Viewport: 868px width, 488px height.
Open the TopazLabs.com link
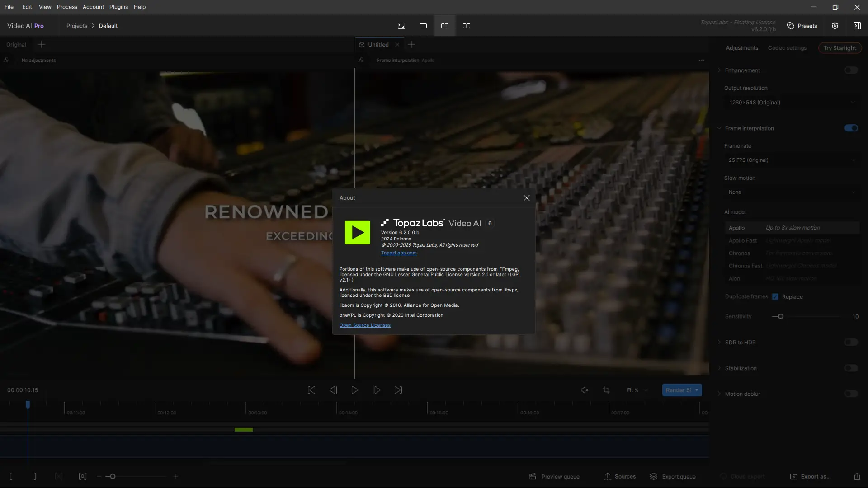[x=398, y=253]
